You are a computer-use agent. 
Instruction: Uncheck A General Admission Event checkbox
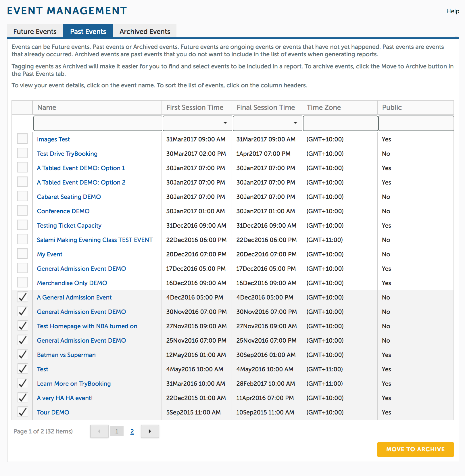point(22,297)
